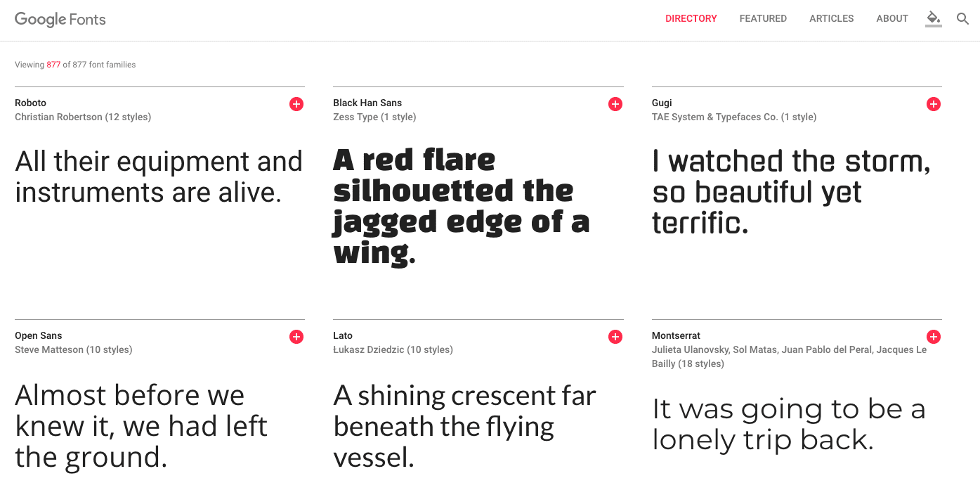The height and width of the screenshot is (502, 980).
Task: Go to the Google Fonts homepage logo
Action: point(60,19)
